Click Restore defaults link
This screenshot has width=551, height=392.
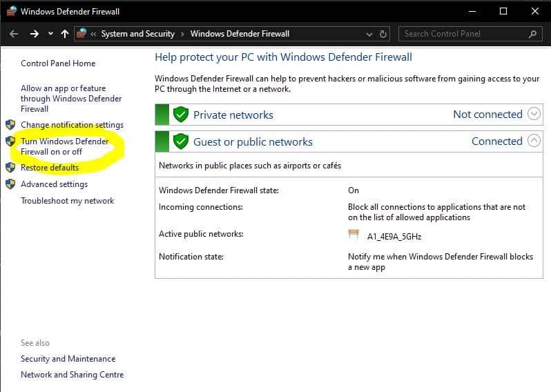tap(50, 168)
